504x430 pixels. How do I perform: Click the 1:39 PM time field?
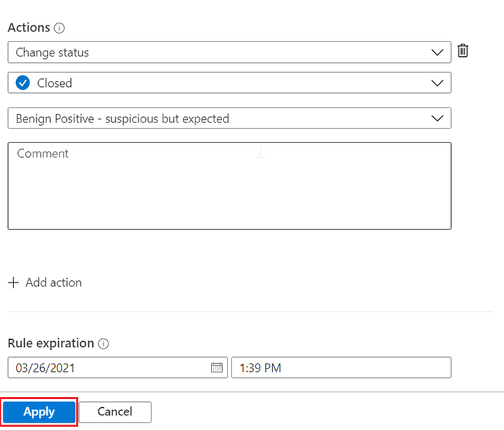[x=340, y=367]
